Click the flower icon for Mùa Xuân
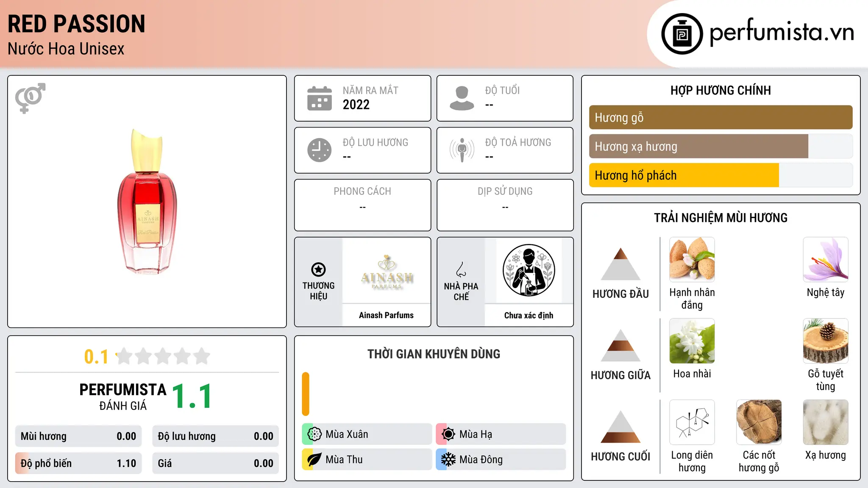Image resolution: width=868 pixels, height=488 pixels. point(314,434)
